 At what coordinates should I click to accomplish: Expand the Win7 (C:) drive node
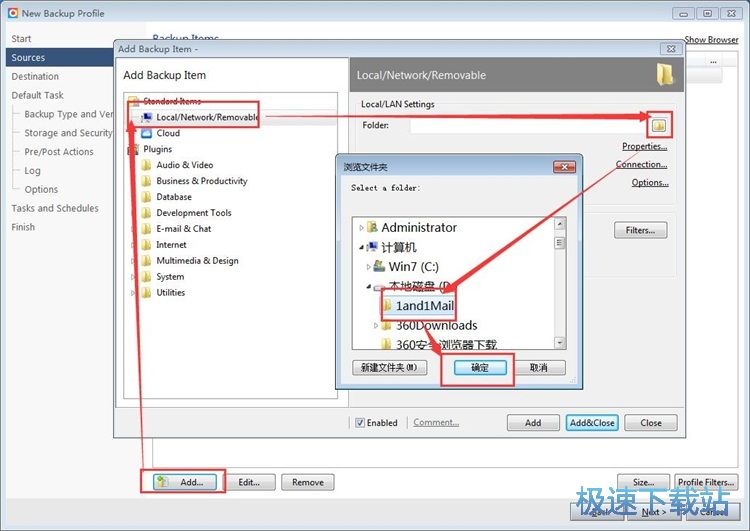(x=368, y=266)
